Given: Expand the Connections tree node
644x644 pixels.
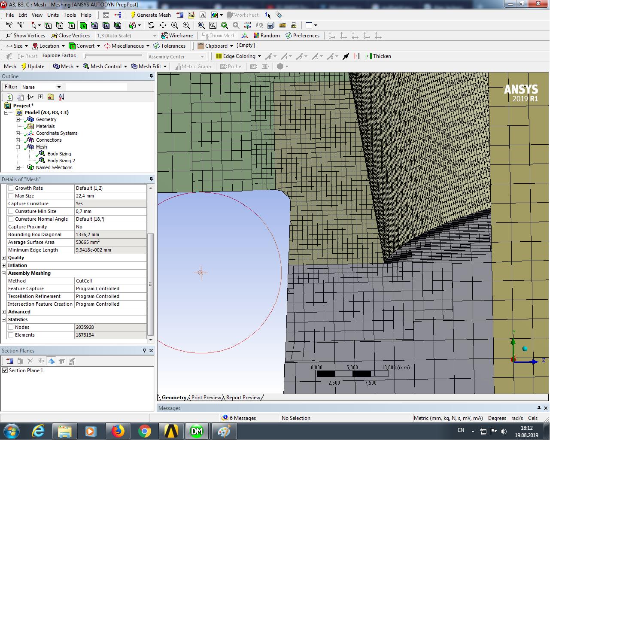Looking at the screenshot, I should [18, 140].
